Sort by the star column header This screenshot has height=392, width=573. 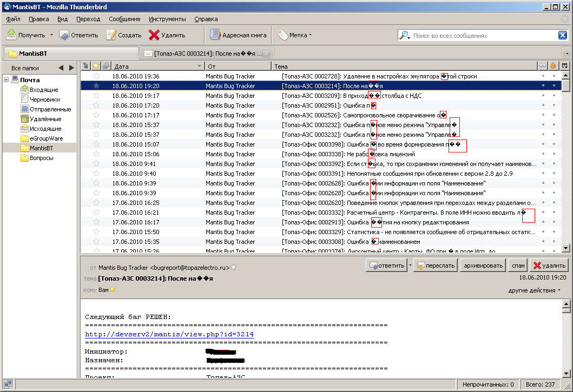96,66
